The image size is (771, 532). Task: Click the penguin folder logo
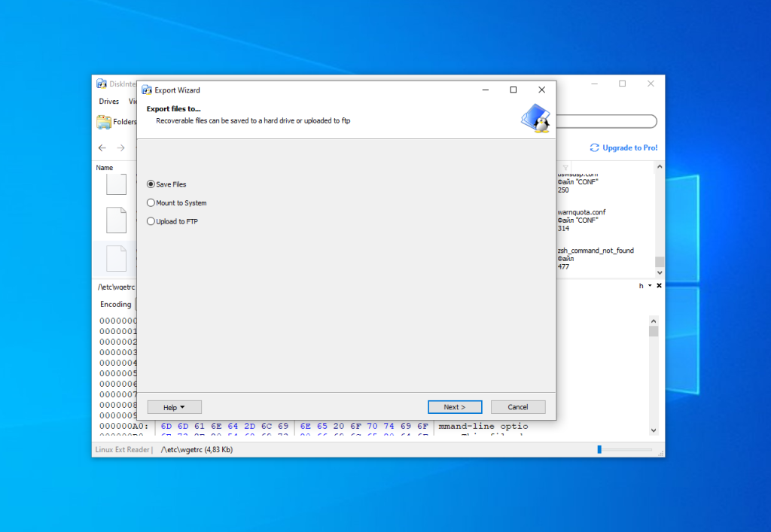(x=535, y=118)
